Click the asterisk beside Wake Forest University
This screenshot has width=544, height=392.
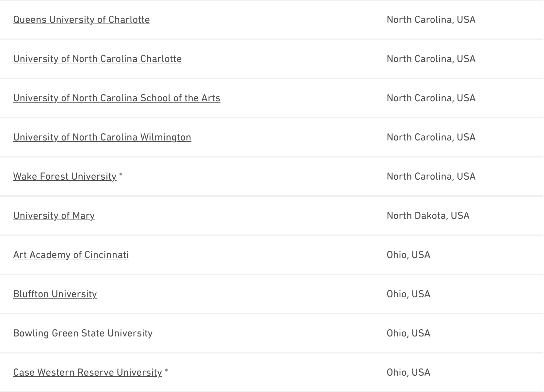coord(121,175)
